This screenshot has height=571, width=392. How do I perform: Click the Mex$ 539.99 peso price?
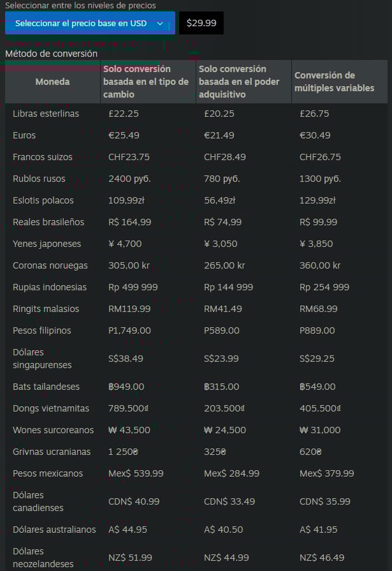click(135, 473)
